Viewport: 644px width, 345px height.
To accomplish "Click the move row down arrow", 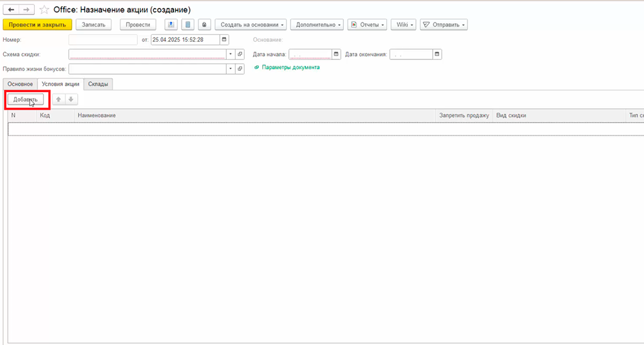I will pos(71,99).
